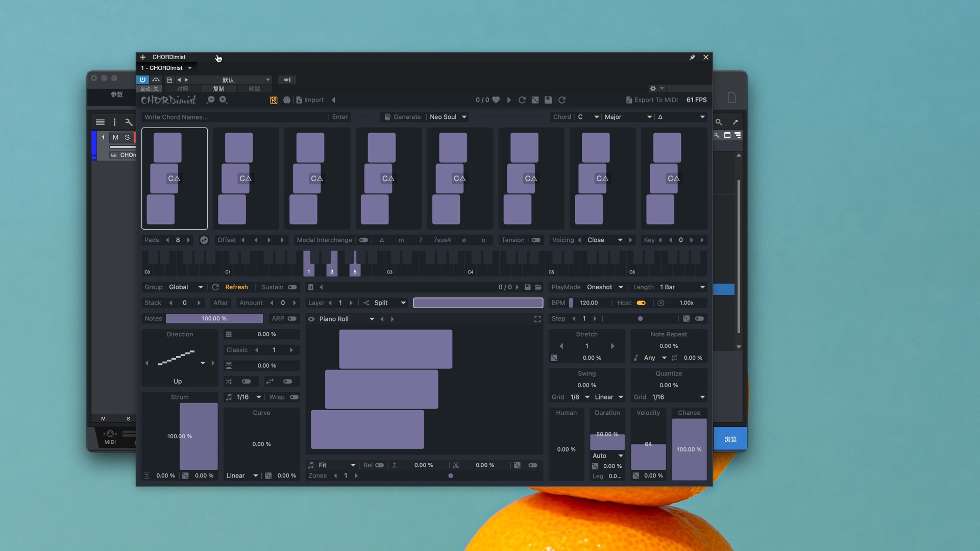The width and height of the screenshot is (980, 551).
Task: Toggle the Sustain switch
Action: [292, 287]
